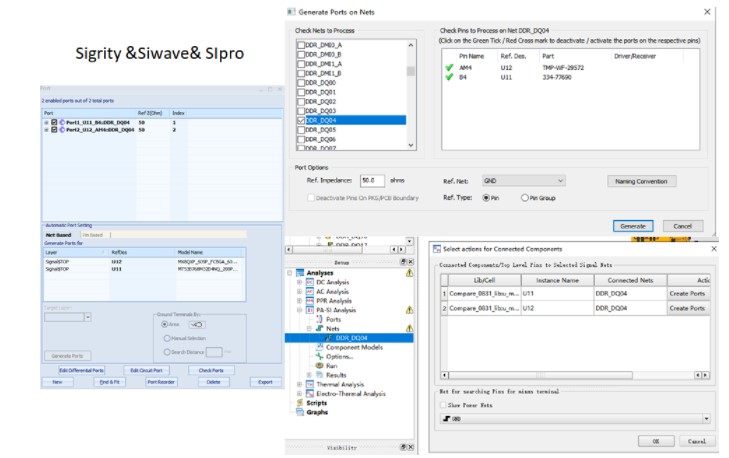Screen dimensions: 729x458
Task: Click the Check Ports button
Action: point(211,371)
